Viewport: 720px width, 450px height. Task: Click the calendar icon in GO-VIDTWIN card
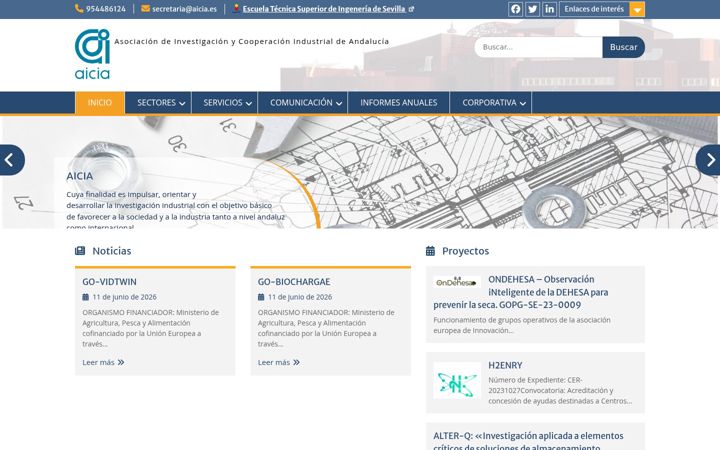pos(85,297)
